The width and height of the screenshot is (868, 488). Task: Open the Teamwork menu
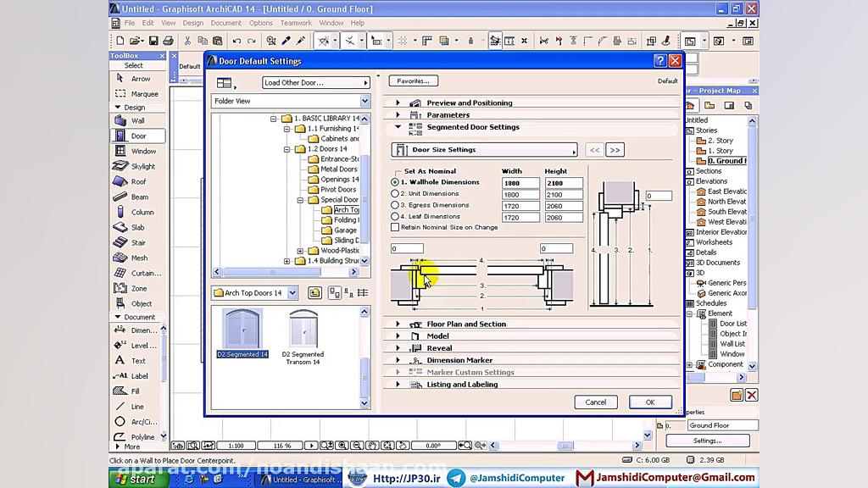pyautogui.click(x=296, y=23)
